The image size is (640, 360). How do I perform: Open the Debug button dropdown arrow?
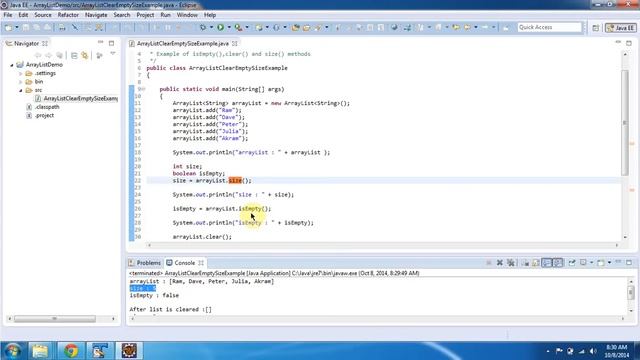click(x=211, y=27)
